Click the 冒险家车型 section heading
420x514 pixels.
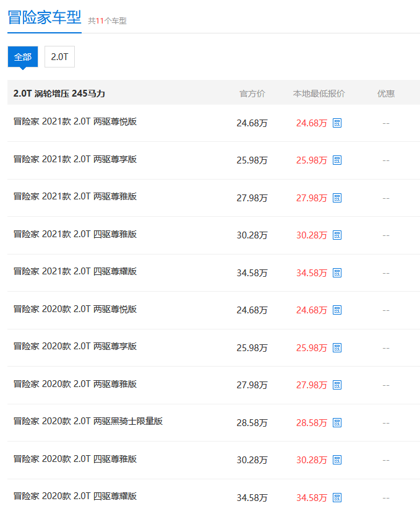44,17
